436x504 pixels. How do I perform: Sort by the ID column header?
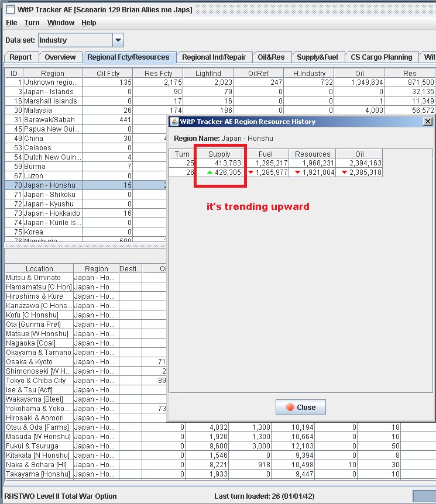click(x=14, y=73)
